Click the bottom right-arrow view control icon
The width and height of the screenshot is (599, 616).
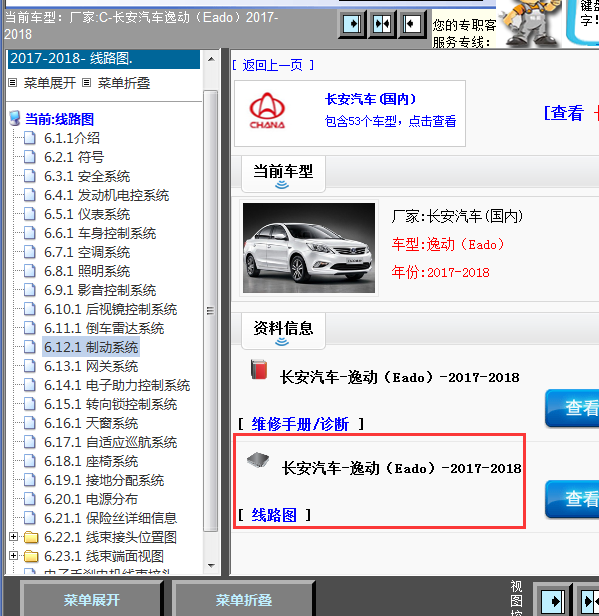pos(554,601)
